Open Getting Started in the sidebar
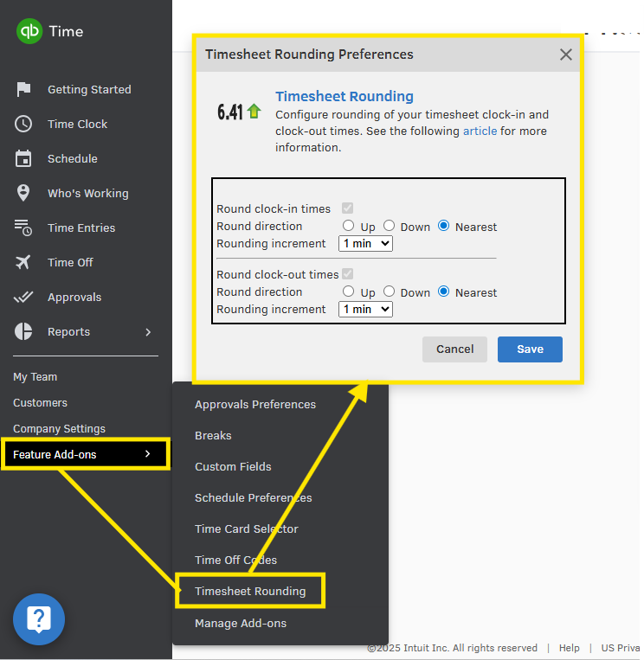Viewport: 644px width, 660px height. pos(89,90)
